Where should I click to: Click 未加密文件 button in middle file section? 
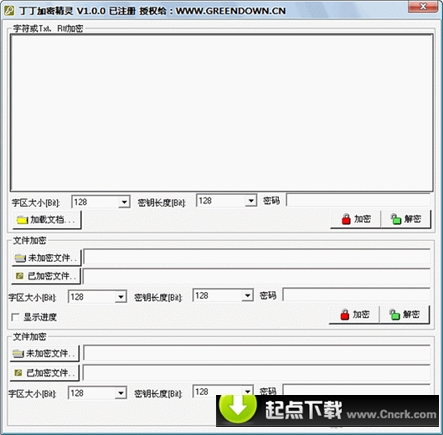(x=46, y=258)
